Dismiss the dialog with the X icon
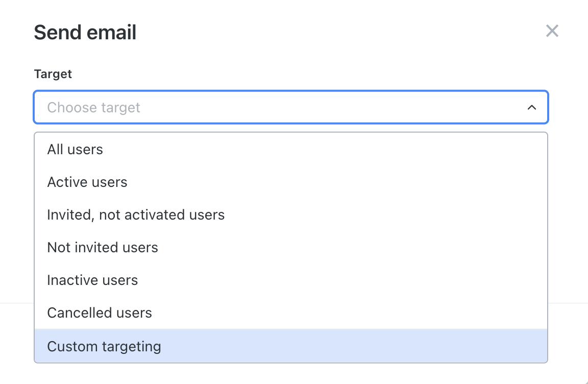The height and width of the screenshot is (384, 588). pos(552,31)
